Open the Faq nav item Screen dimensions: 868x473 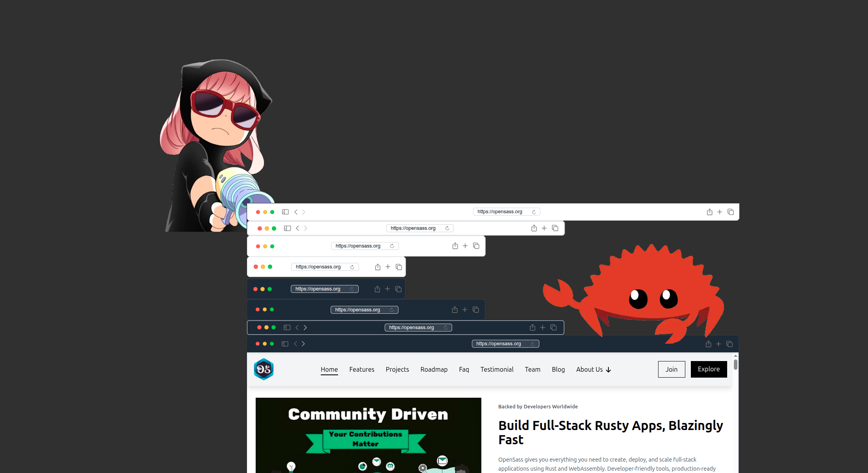[464, 369]
